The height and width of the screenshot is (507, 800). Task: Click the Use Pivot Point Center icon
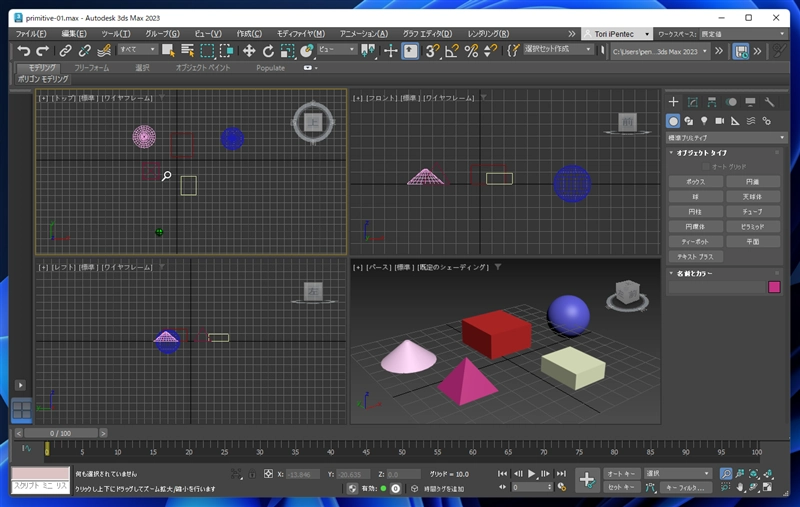pyautogui.click(x=368, y=50)
